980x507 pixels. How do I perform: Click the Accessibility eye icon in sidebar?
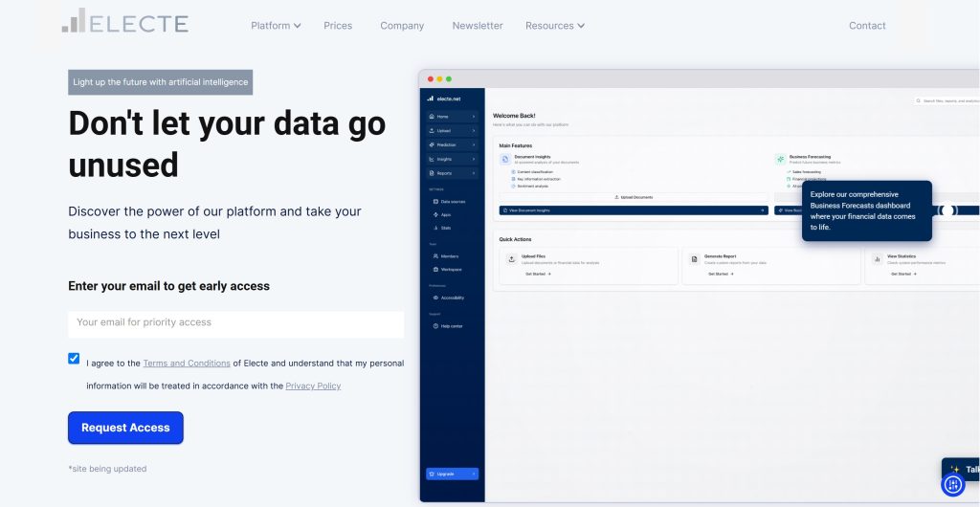click(x=435, y=298)
